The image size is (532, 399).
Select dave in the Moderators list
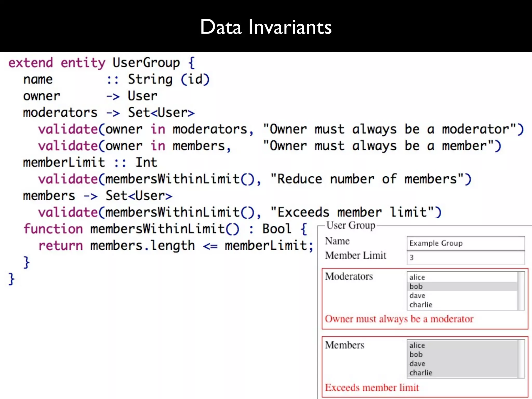tap(462, 296)
